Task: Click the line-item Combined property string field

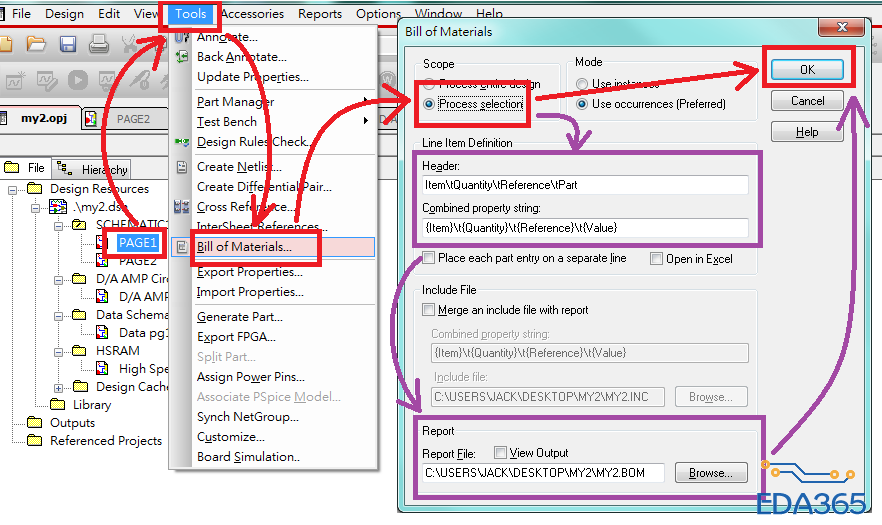Action: click(585, 227)
